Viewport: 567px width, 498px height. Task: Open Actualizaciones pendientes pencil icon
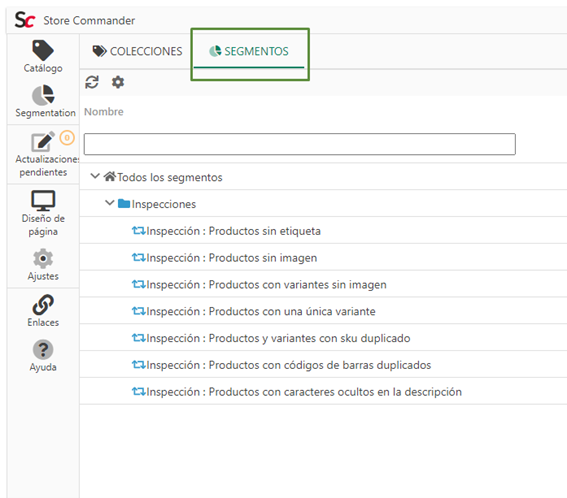tap(43, 141)
